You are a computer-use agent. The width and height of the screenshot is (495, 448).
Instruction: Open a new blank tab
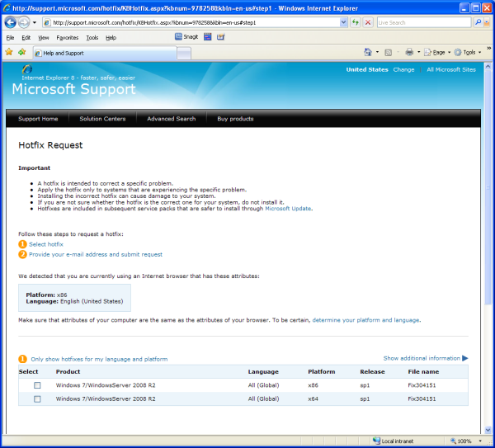coord(184,54)
